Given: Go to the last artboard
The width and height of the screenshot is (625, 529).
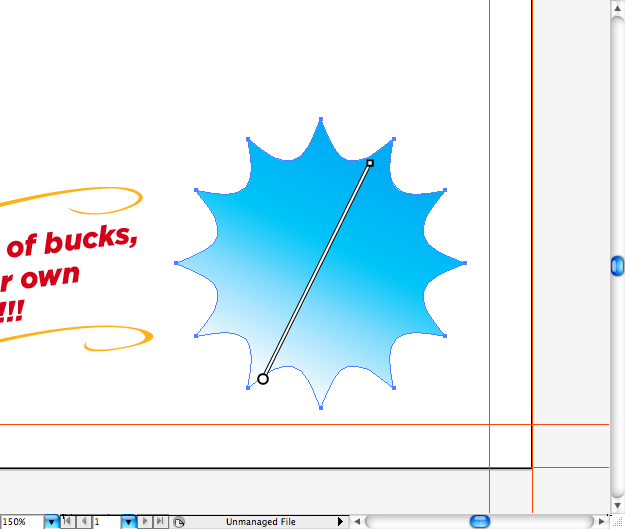Looking at the screenshot, I should pos(160,521).
